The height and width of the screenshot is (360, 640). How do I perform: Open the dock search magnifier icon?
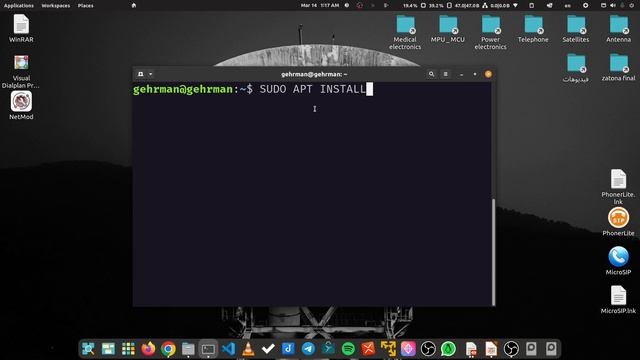click(x=88, y=349)
